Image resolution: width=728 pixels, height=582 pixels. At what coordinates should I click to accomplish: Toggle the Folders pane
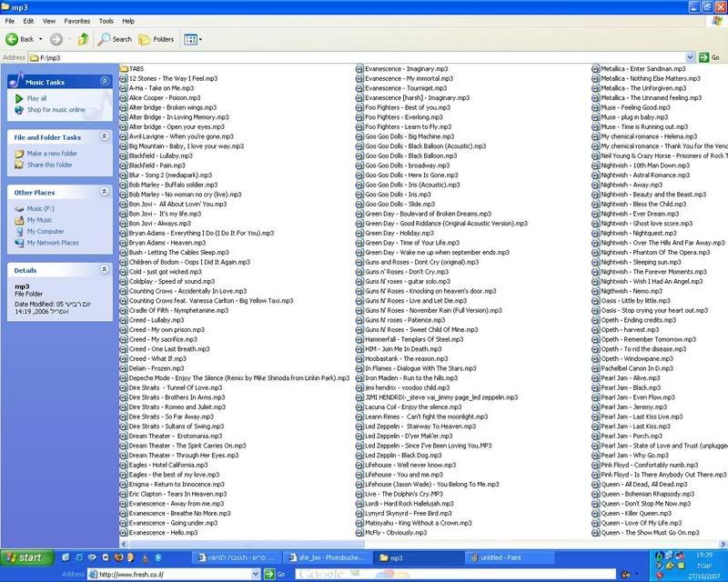[x=157, y=39]
